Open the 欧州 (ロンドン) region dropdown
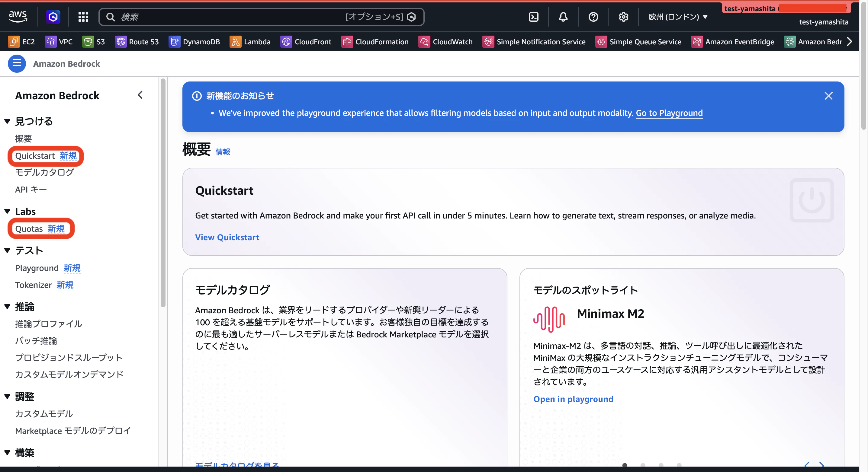 coord(678,17)
